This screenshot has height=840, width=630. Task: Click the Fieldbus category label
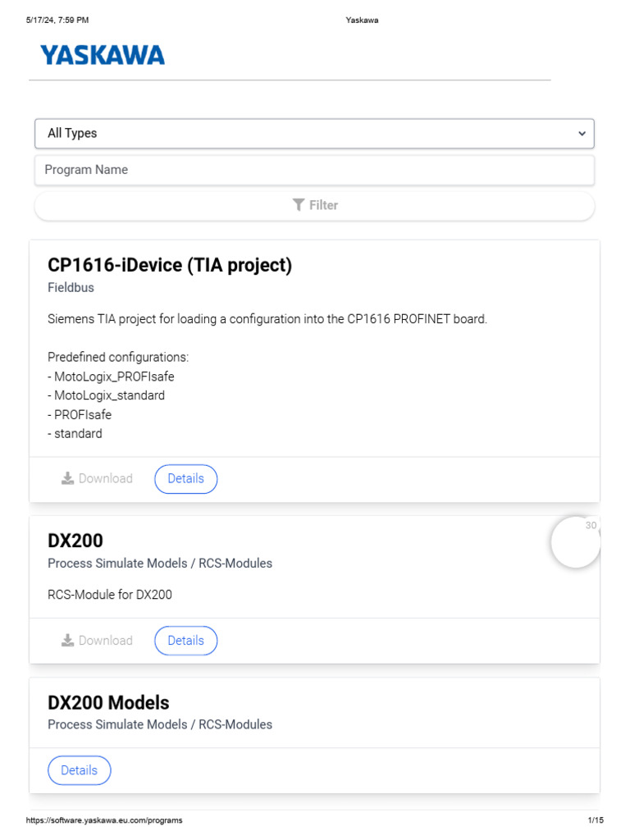click(71, 288)
